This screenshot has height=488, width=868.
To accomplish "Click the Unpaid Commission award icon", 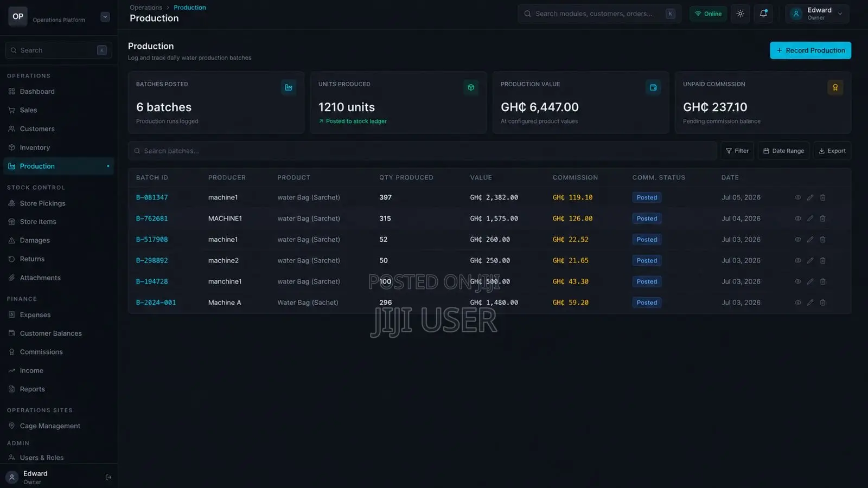I will tap(835, 87).
